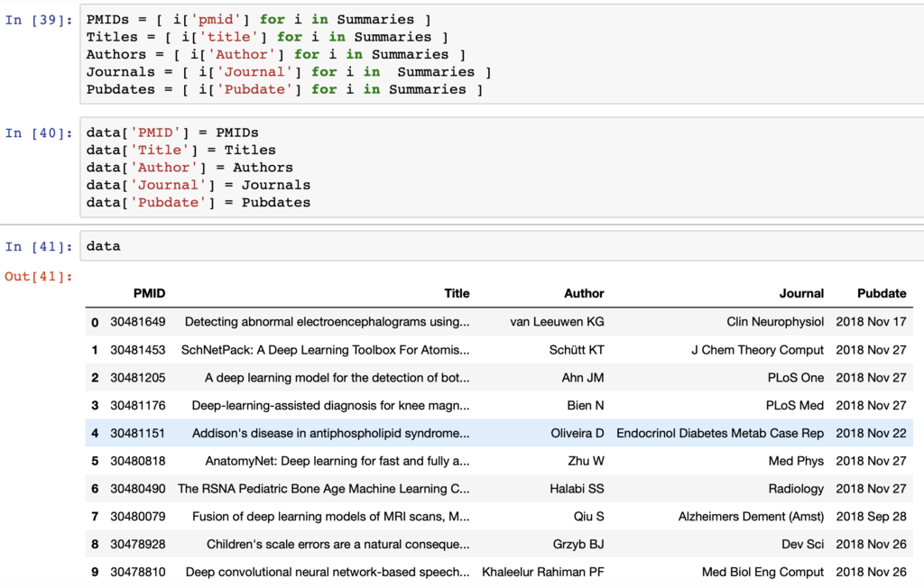Select PMID cell 30481151
Viewport: 924px width, 588px height.
tap(138, 433)
